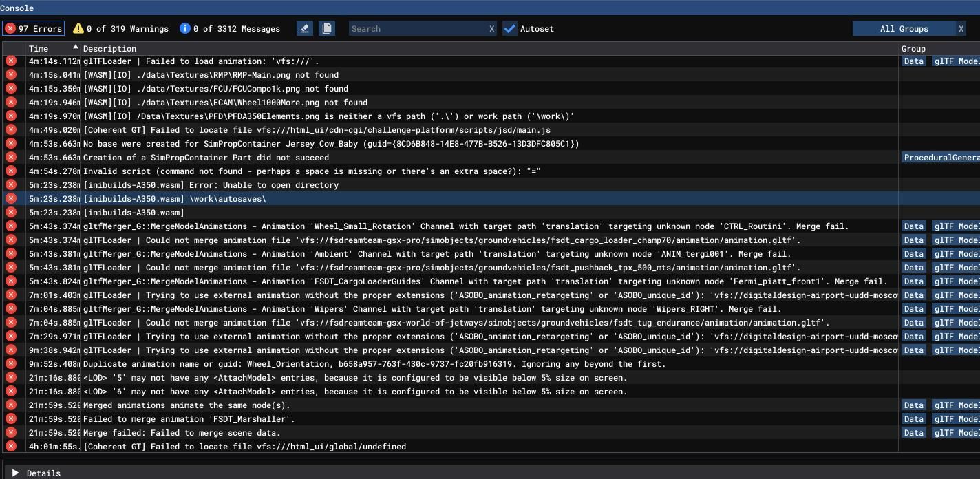Open the All Groups dropdown

click(x=904, y=28)
